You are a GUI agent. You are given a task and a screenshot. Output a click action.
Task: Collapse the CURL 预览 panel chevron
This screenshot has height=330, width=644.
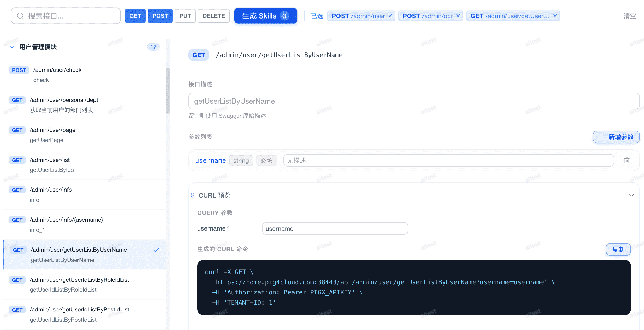pyautogui.click(x=631, y=195)
